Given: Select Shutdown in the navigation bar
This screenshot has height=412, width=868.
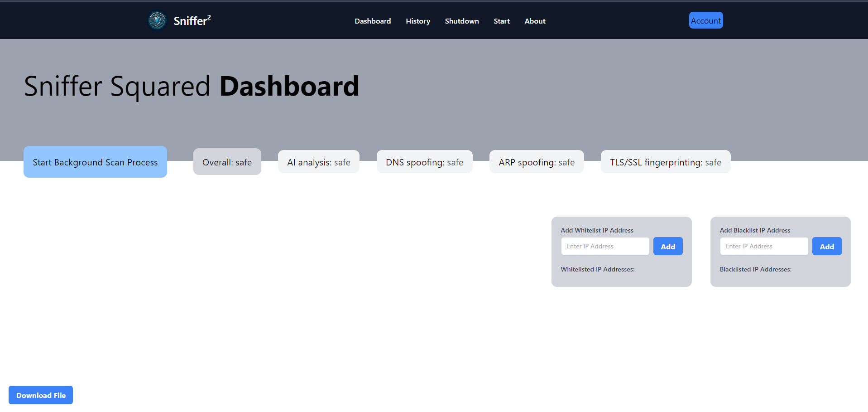Looking at the screenshot, I should click(x=461, y=21).
